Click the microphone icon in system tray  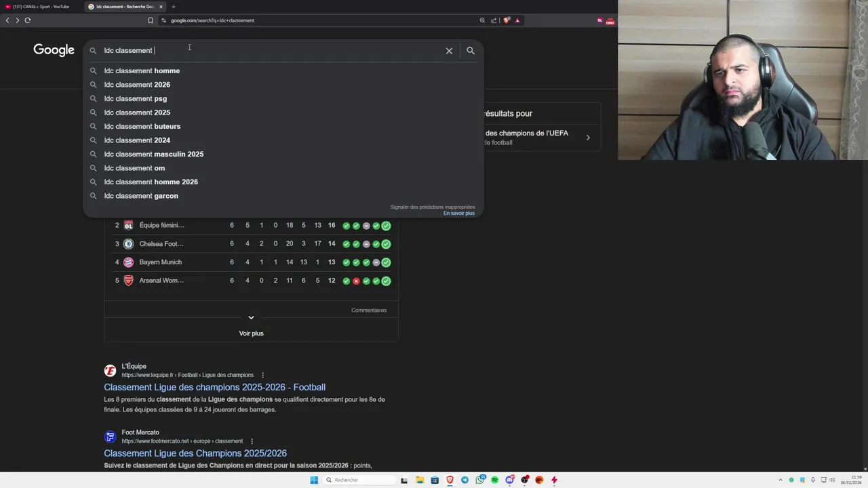coord(814,480)
